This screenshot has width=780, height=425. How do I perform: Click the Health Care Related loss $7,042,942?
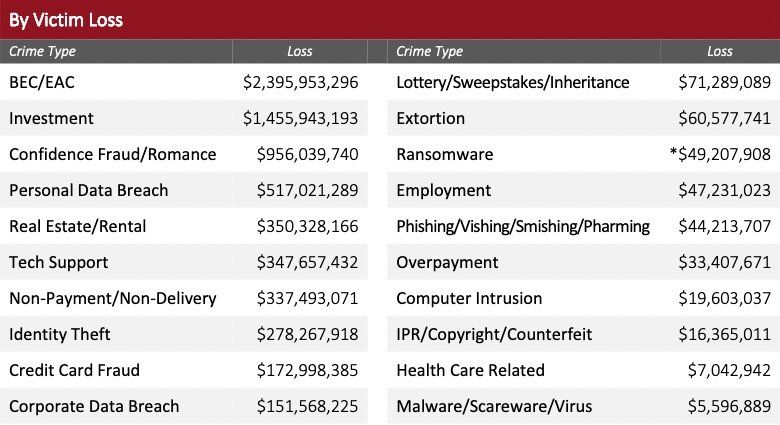click(728, 370)
